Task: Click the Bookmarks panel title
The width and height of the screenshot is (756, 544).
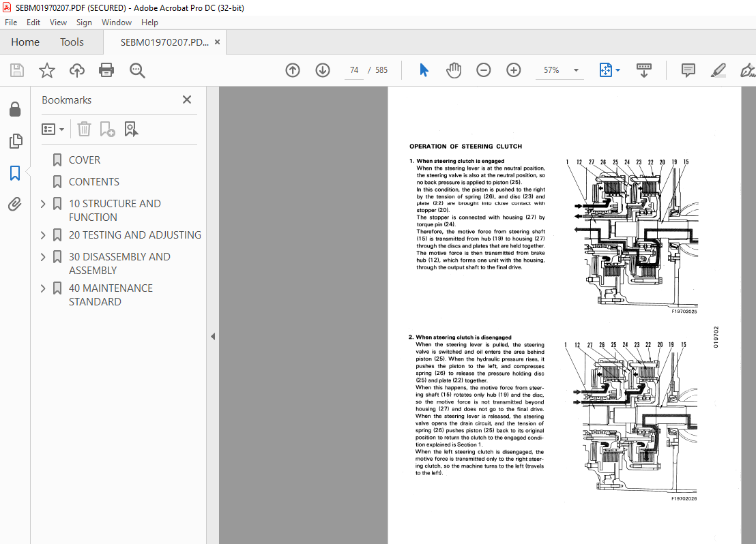Action: click(67, 100)
